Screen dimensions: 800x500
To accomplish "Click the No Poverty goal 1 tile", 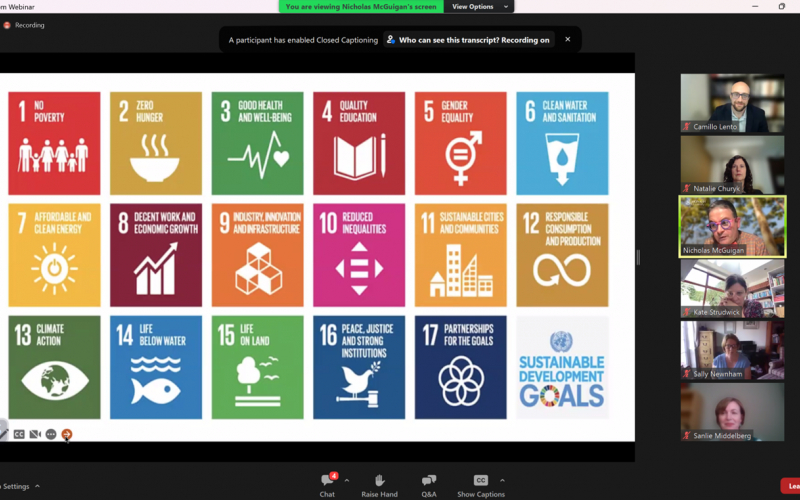I will tap(54, 143).
